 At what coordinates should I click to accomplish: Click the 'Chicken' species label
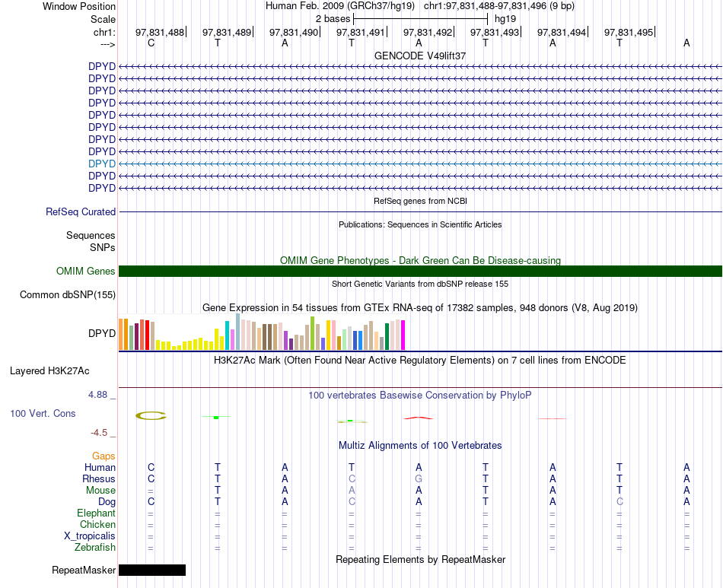[97, 524]
